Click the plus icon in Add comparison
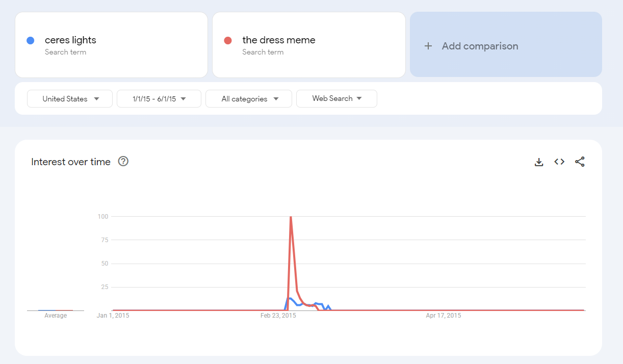 point(428,46)
